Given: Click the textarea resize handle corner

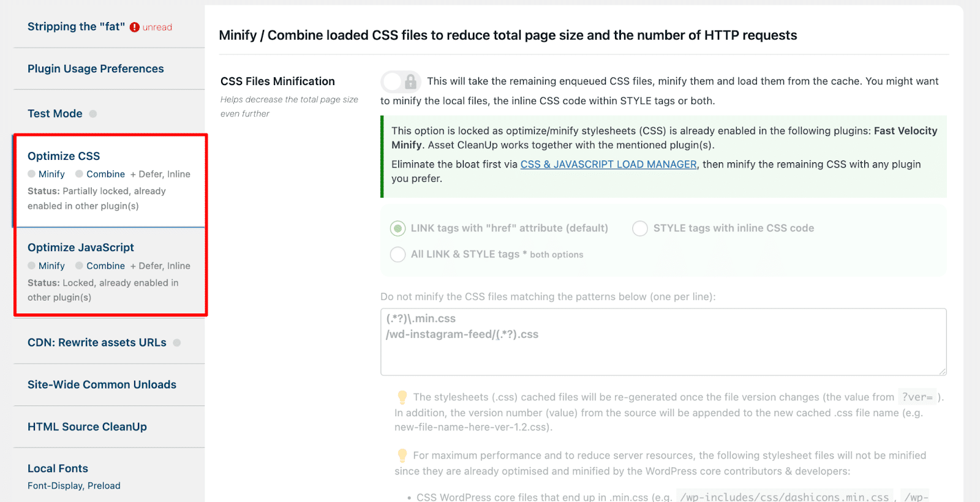Looking at the screenshot, I should (x=943, y=372).
